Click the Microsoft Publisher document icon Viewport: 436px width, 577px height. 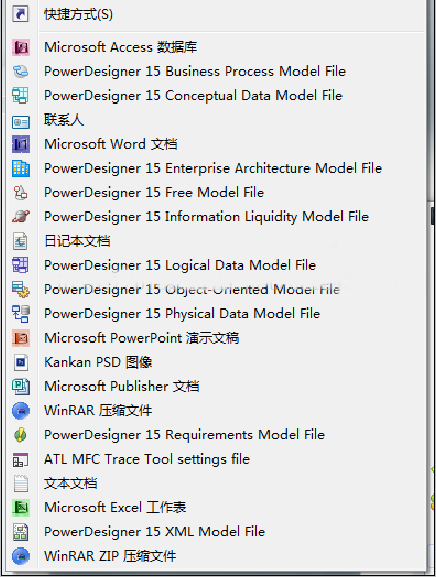click(x=21, y=386)
